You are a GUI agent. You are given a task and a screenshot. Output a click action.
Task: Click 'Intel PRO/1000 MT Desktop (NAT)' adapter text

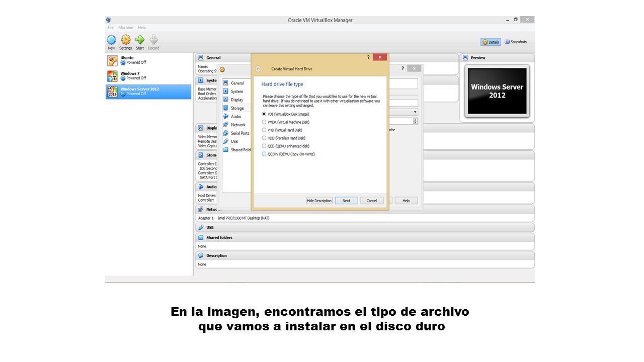(244, 218)
